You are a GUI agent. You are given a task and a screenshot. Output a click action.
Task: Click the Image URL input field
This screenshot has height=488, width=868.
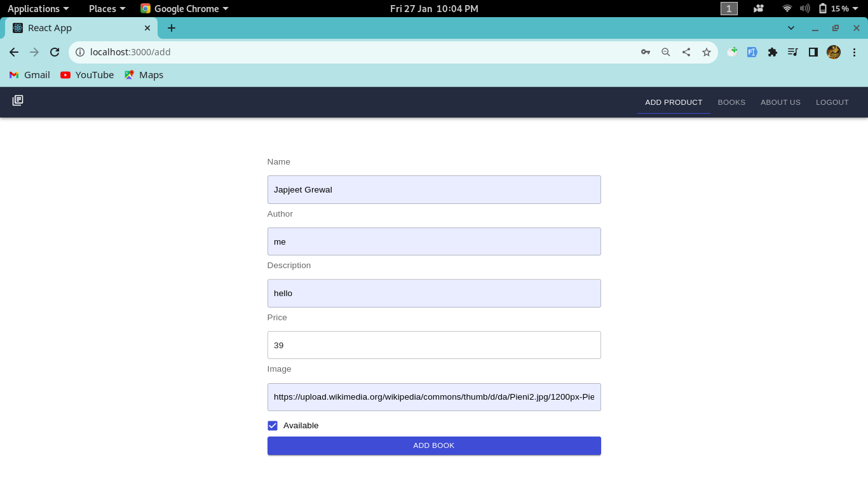[434, 397]
